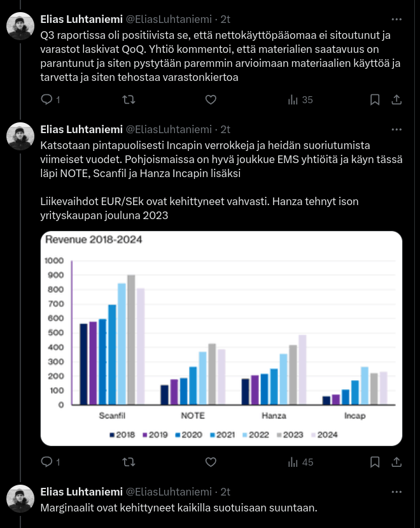Bookmark the revenue chart tweet

[x=375, y=462]
